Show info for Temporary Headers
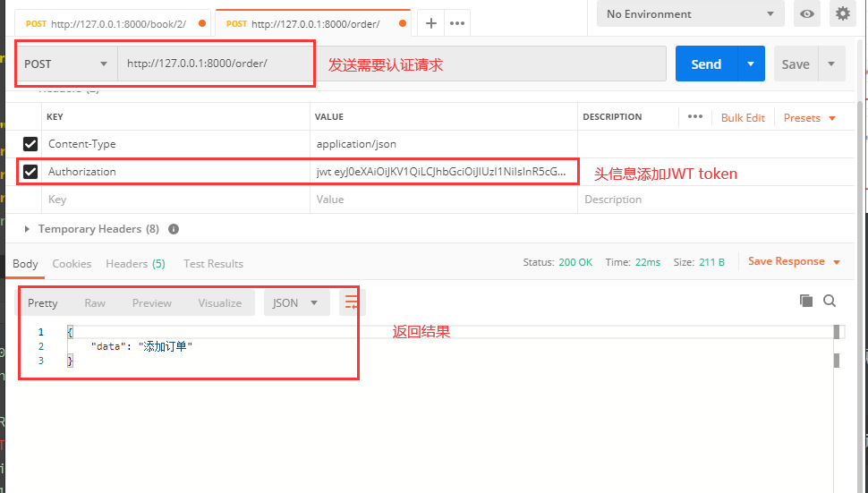The height and width of the screenshot is (493, 868). point(174,229)
